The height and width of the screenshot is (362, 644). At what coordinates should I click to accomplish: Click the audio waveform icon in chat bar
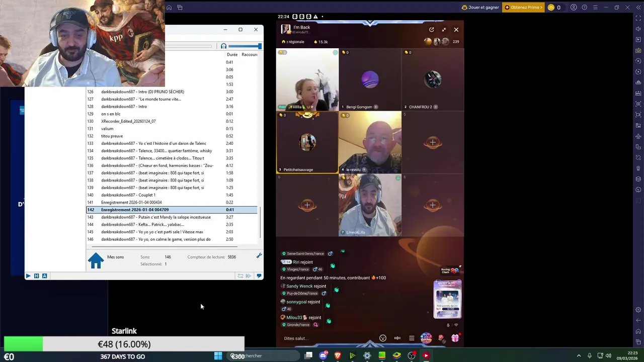[397, 338]
